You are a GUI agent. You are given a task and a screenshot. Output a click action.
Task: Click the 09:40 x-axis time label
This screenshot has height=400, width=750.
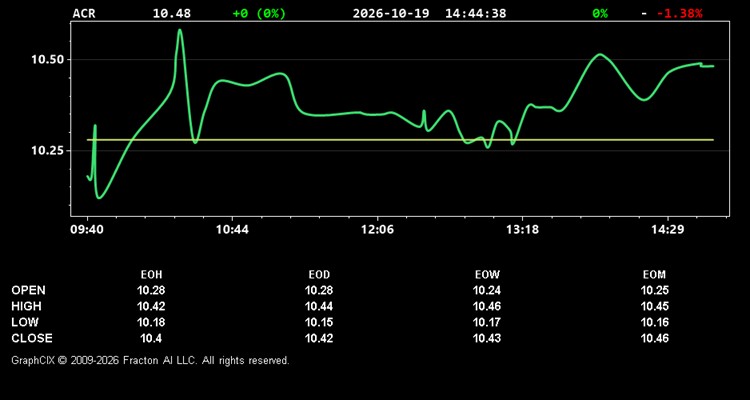click(x=87, y=230)
